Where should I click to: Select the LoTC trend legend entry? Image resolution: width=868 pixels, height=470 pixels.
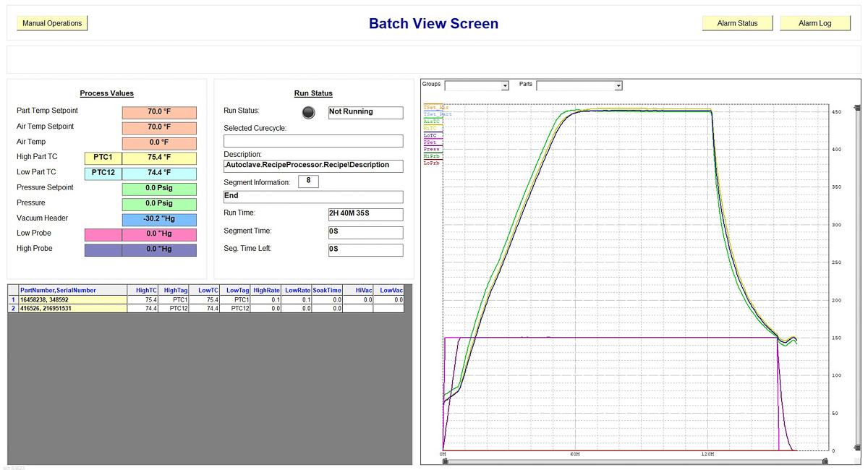pos(430,135)
